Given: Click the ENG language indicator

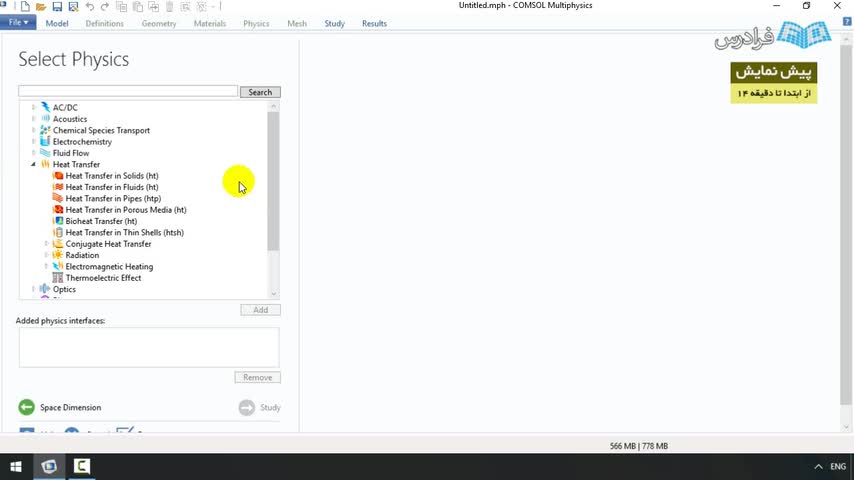Looking at the screenshot, I should (838, 466).
